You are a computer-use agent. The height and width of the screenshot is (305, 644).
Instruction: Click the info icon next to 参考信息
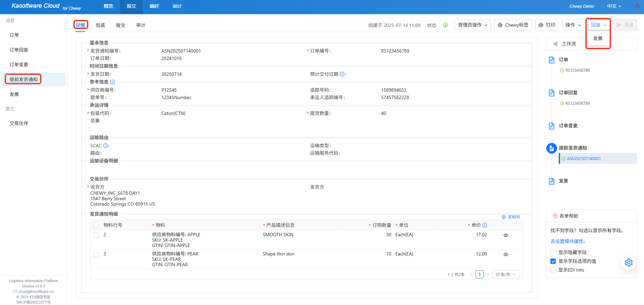coord(113,82)
